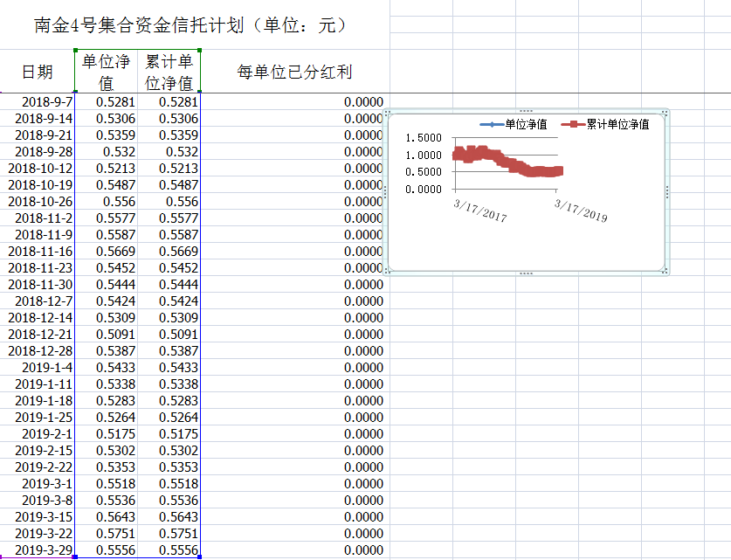
Task: Select date cell 2018-12-7
Action: (38, 301)
